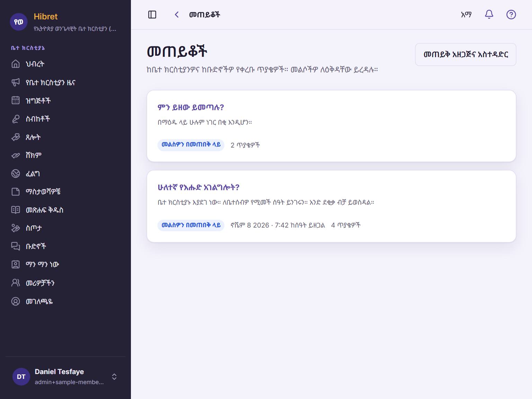The width and height of the screenshot is (532, 399).
Task: Click people icon for መሪዎቻችን
Action: (x=16, y=283)
